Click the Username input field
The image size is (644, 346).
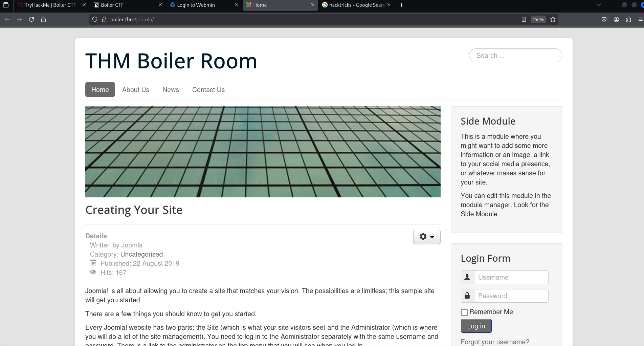point(511,277)
